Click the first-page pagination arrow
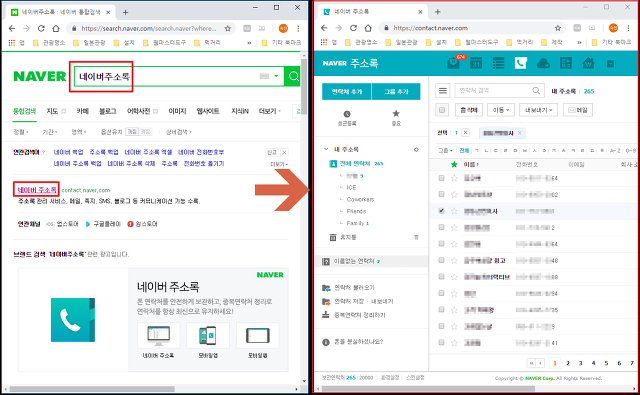Image resolution: width=640 pixels, height=395 pixels. 531,363
